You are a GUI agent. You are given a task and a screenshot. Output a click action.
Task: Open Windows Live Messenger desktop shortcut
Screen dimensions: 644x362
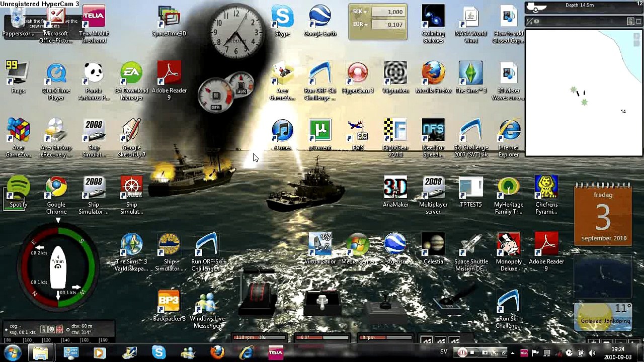[x=207, y=309]
